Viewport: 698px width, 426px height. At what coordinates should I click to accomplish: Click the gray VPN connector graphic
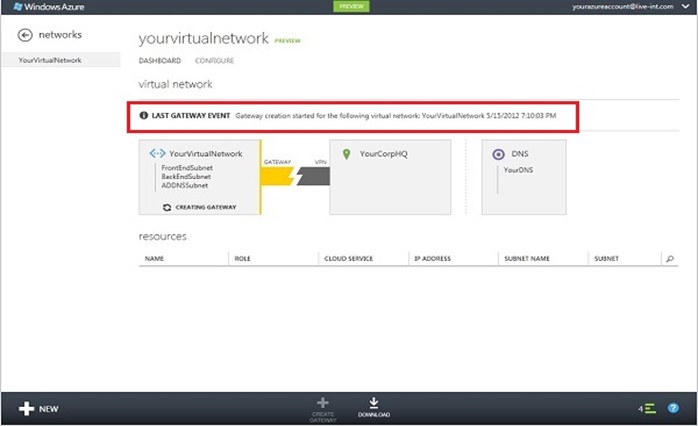[x=313, y=176]
